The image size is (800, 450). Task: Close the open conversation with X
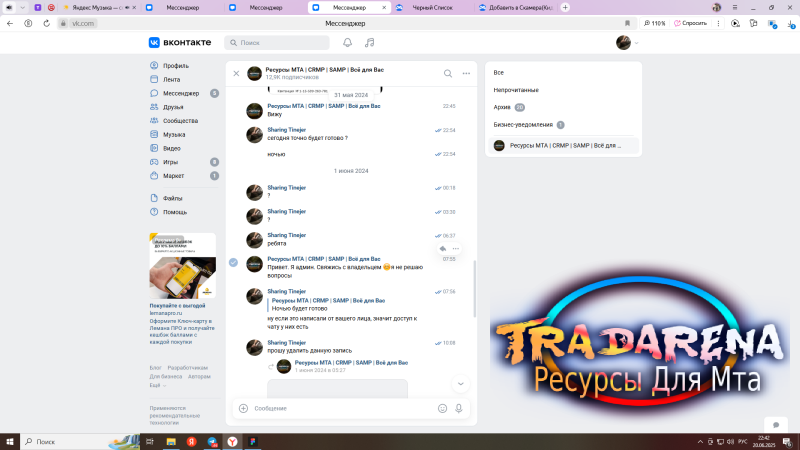236,73
